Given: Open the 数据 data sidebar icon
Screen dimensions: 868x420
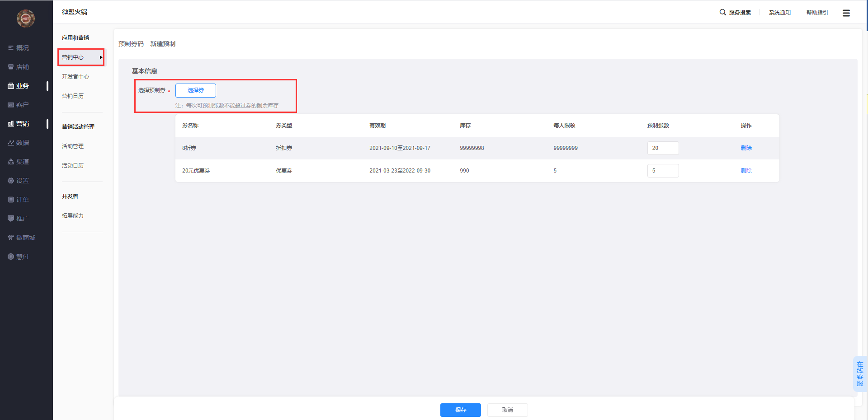Looking at the screenshot, I should (11, 143).
